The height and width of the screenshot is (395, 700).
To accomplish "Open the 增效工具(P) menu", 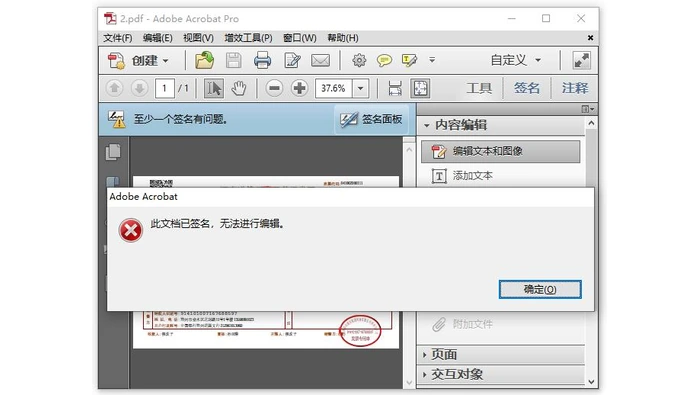I will [248, 38].
